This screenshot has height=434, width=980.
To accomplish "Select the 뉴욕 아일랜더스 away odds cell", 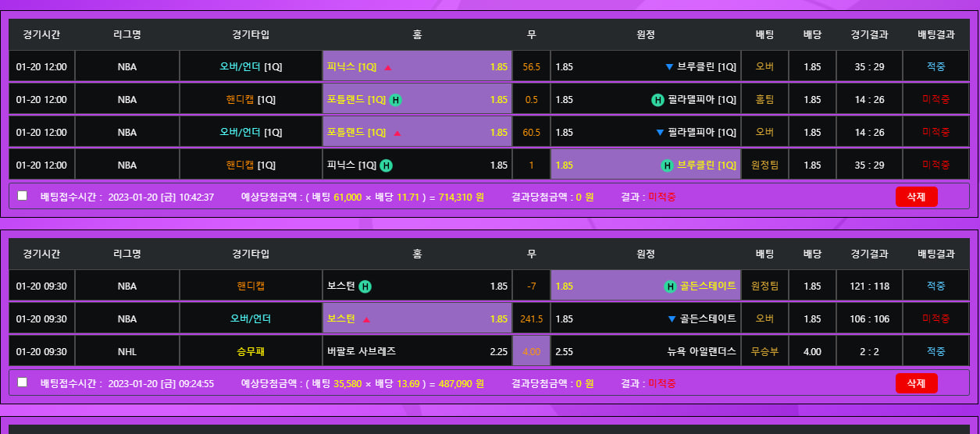I will click(x=645, y=351).
